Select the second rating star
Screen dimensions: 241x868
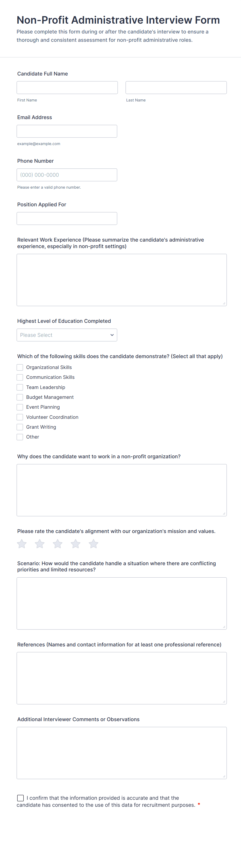40,544
